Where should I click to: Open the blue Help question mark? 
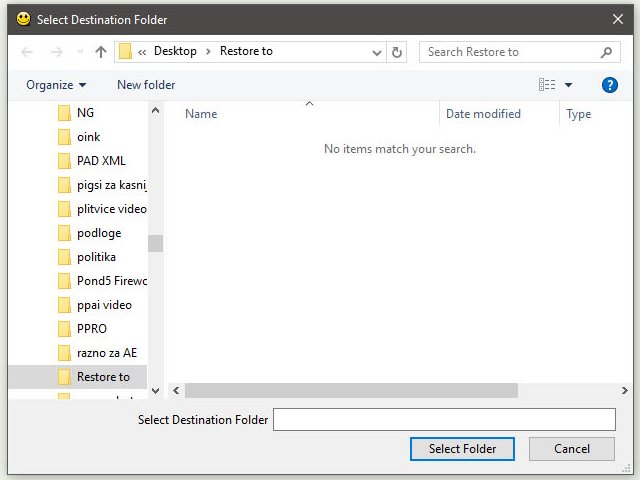coord(609,85)
